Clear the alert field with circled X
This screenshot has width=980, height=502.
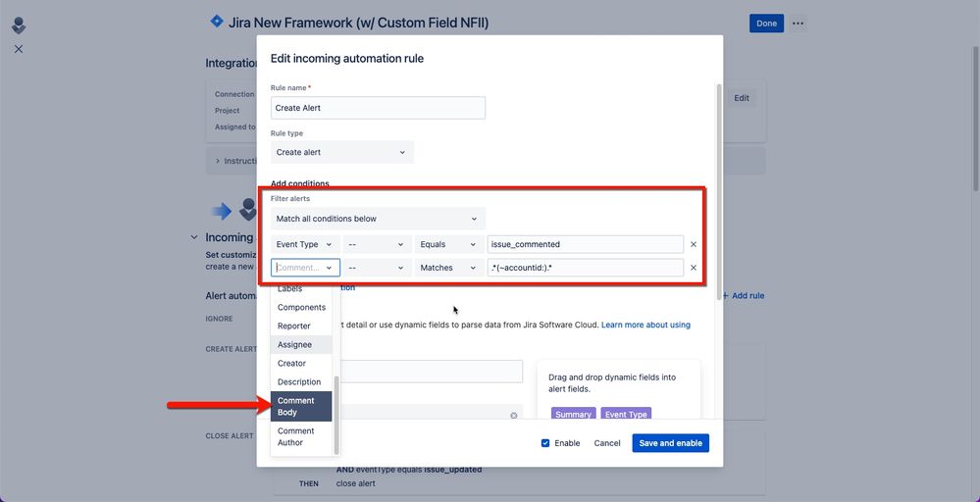pos(514,415)
